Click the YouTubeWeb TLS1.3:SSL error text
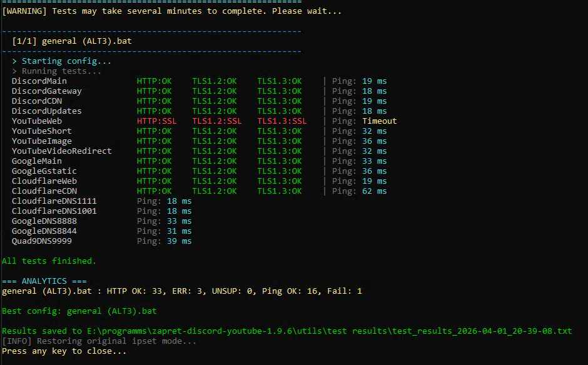 (x=281, y=121)
